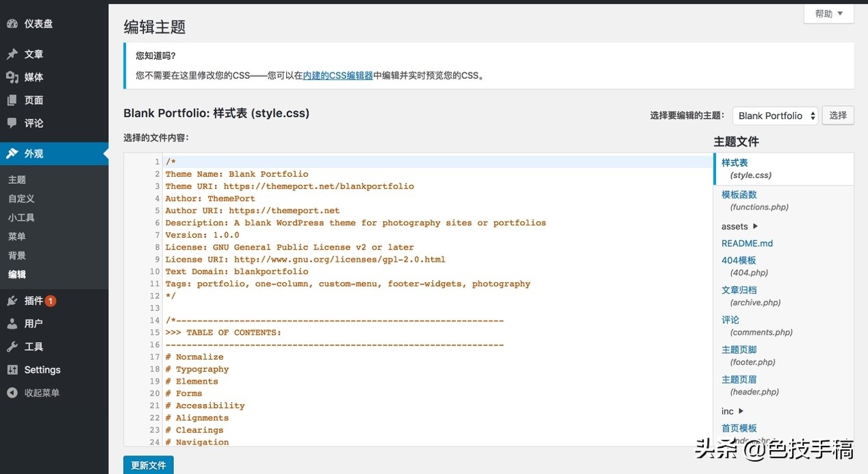Viewport: 868px width, 474px height.
Task: Click the 'Theme Name: Blank Portfolio' code line
Action: point(237,174)
